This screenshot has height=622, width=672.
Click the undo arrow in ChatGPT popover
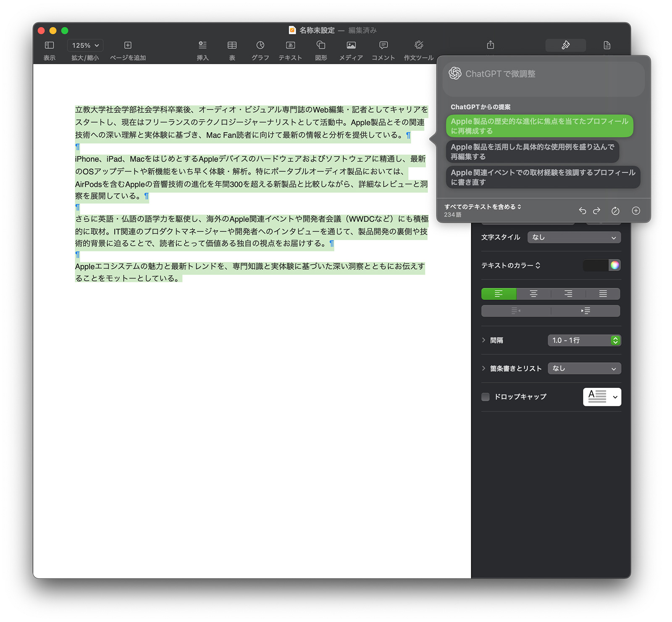coord(582,211)
